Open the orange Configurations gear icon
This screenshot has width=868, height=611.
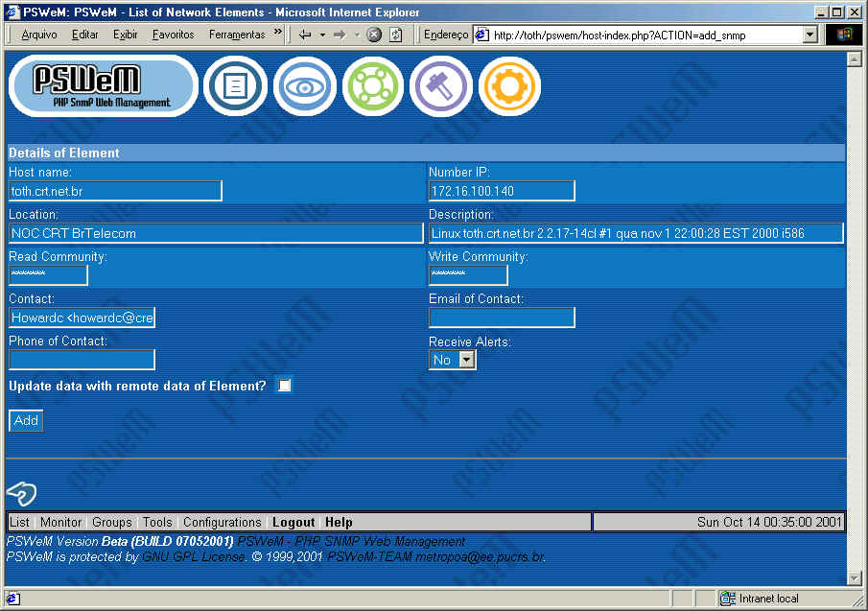pyautogui.click(x=509, y=86)
